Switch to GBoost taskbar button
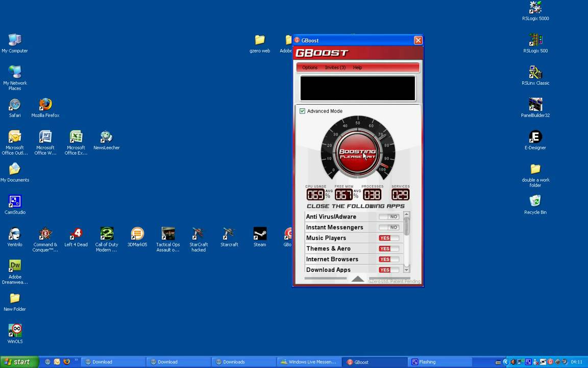This screenshot has width=588, height=368. (374, 362)
